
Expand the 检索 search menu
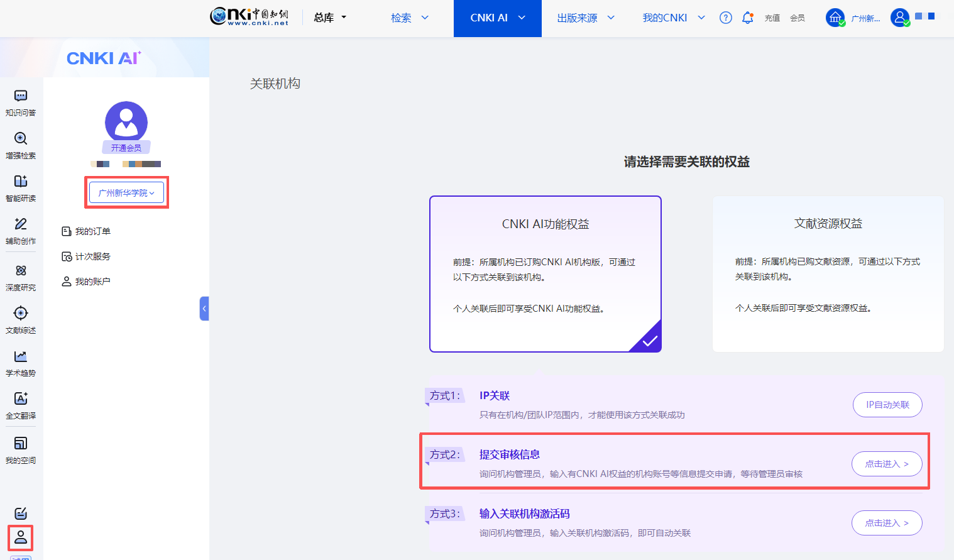tap(409, 18)
